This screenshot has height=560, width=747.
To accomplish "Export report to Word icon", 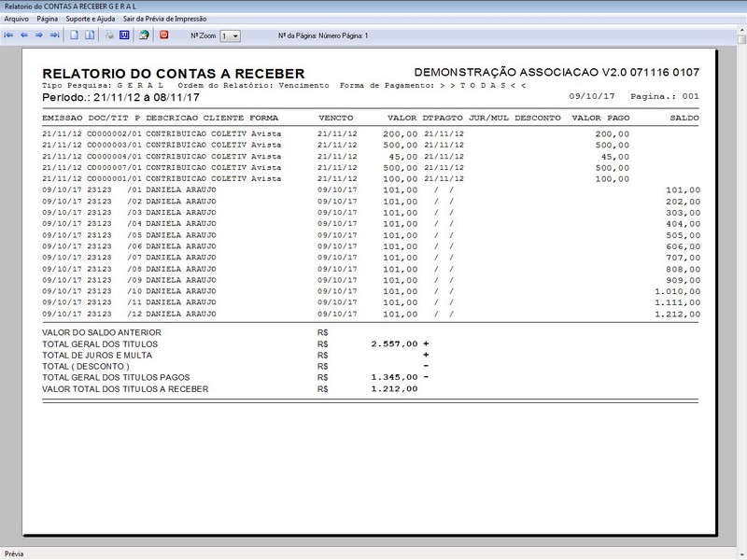I will pos(124,35).
